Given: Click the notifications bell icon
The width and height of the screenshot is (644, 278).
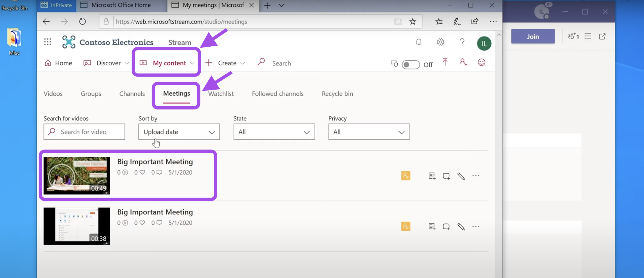Looking at the screenshot, I should tap(419, 42).
